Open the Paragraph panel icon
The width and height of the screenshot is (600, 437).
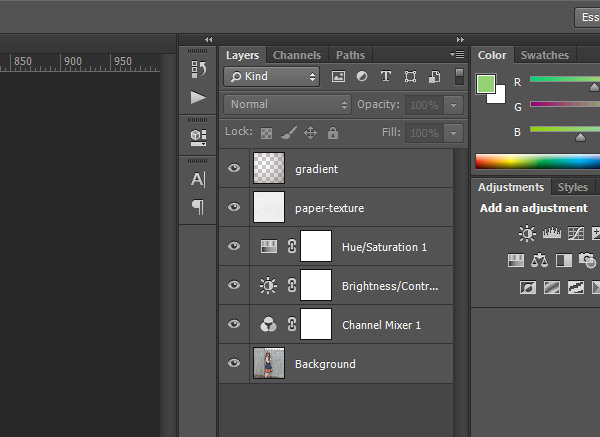tap(198, 207)
